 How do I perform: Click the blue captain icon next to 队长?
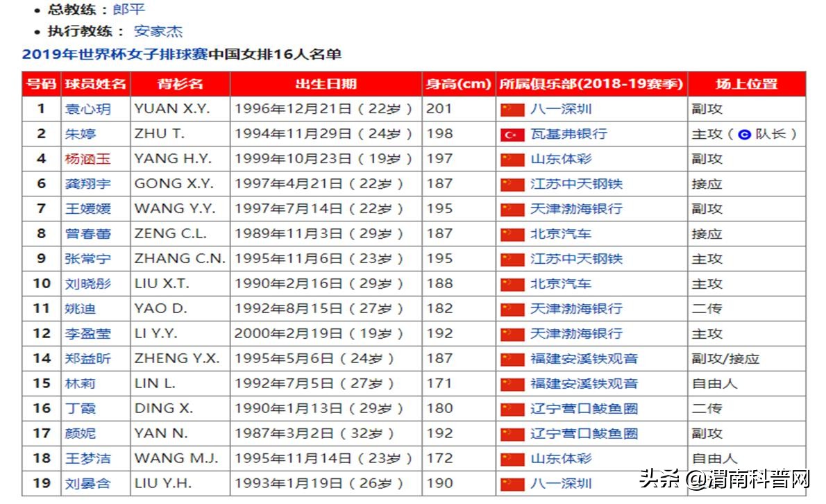(x=744, y=135)
